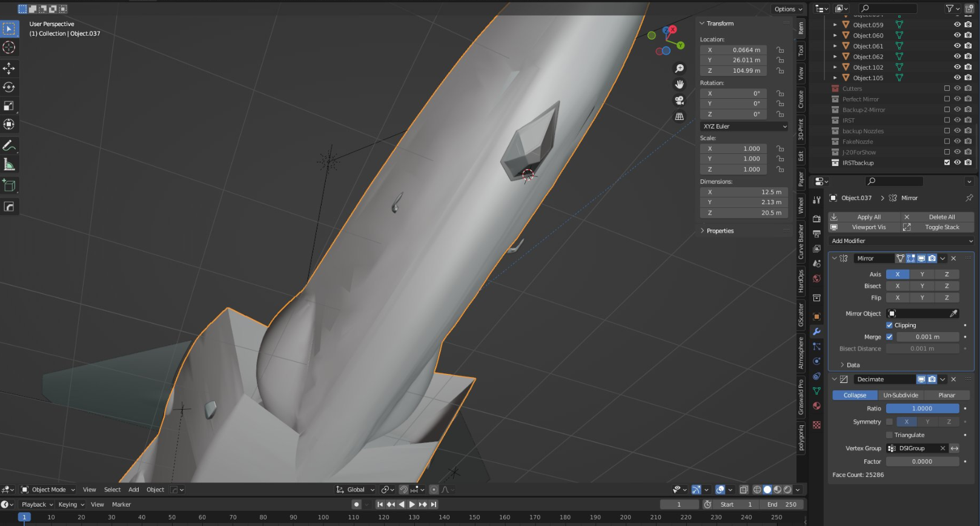Image resolution: width=980 pixels, height=526 pixels.
Task: Toggle the Mirror Merge checkbox
Action: (x=889, y=337)
